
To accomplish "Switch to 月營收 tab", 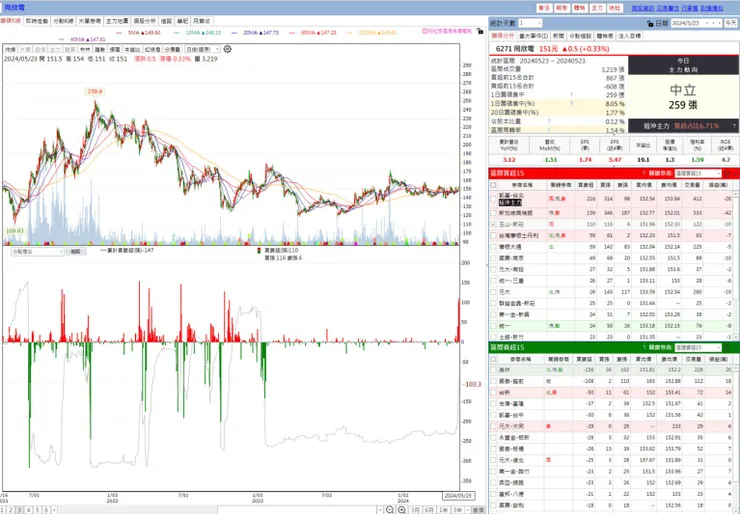I will pyautogui.click(x=202, y=21).
